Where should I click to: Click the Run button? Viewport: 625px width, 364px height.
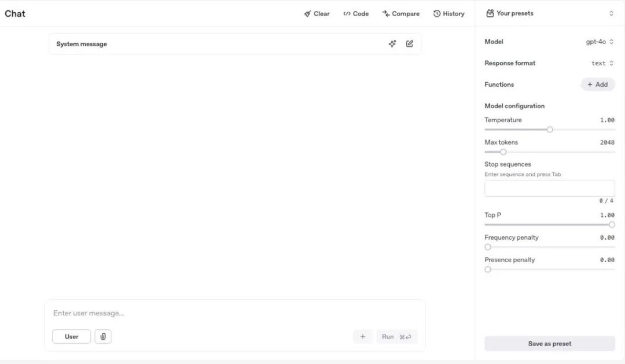point(396,336)
